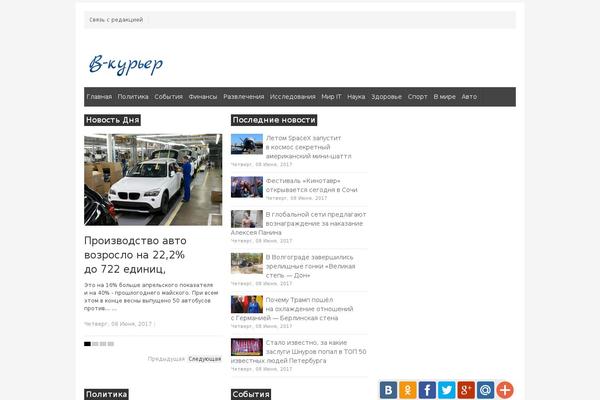600x400 pixels.
Task: Open the Трамп article thumbnail
Action: [247, 304]
